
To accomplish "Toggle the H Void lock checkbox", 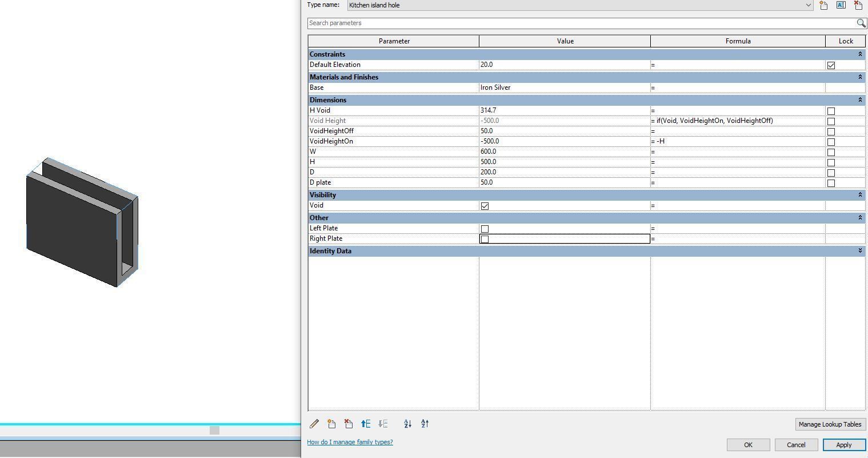I will (x=831, y=111).
